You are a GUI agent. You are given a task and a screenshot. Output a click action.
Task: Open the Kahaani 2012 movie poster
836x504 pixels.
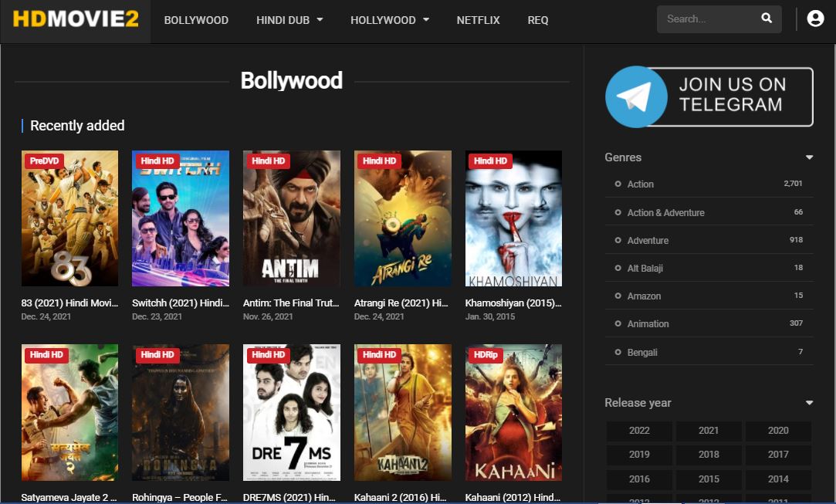[513, 412]
